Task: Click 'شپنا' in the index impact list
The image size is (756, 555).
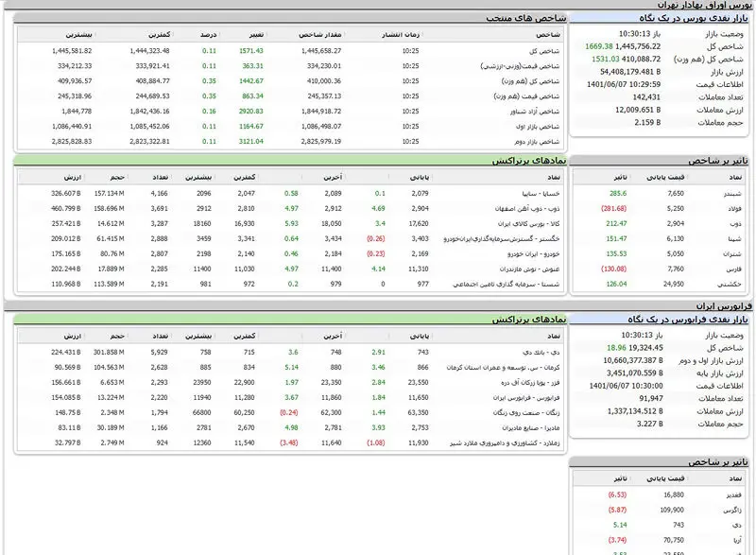Action: coord(735,238)
